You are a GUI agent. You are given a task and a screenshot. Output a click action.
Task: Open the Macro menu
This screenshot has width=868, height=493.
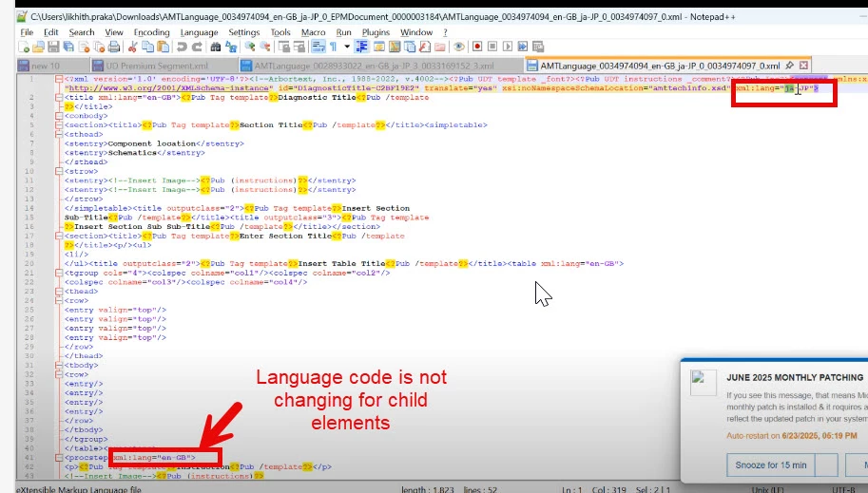pos(314,32)
